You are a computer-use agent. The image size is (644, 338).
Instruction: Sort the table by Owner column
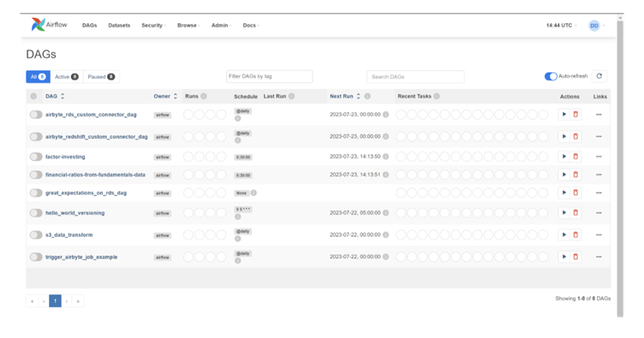(x=165, y=97)
